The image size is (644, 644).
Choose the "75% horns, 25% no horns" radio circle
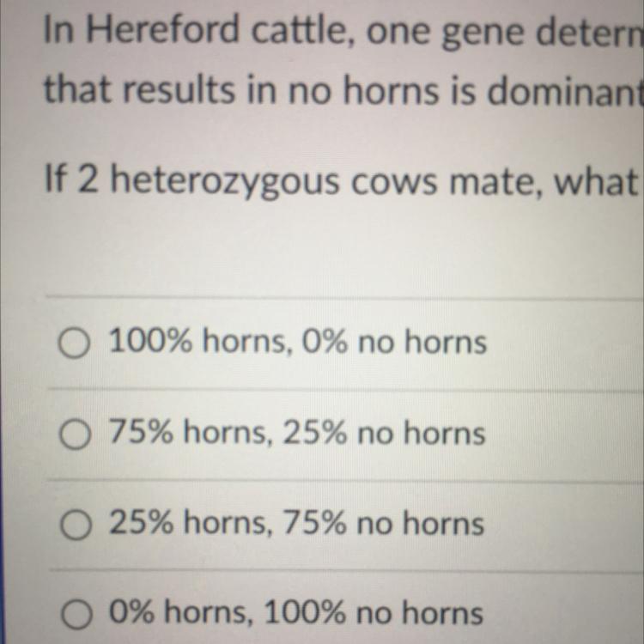pyautogui.click(x=75, y=434)
